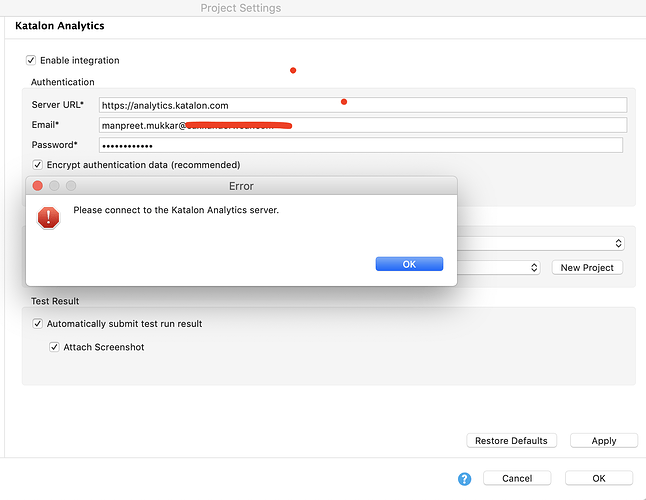Screen dimensions: 646x500
Task: Expand the dropdown beside New Project
Action: 533,268
